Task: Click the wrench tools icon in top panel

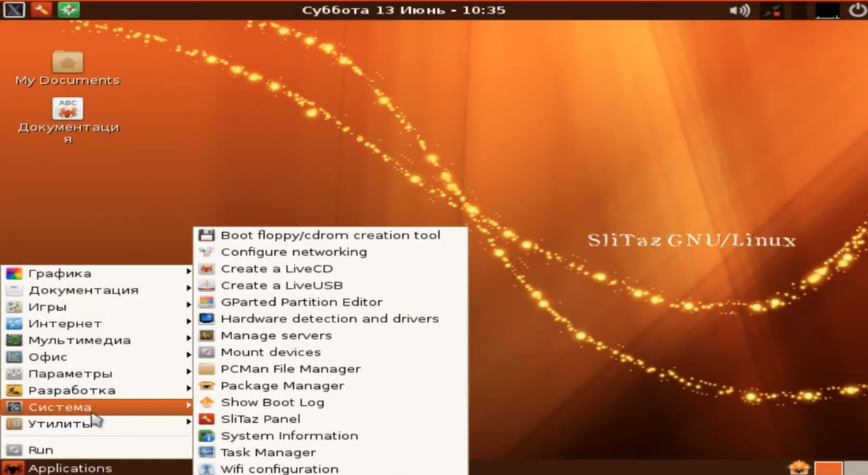Action: tap(41, 10)
